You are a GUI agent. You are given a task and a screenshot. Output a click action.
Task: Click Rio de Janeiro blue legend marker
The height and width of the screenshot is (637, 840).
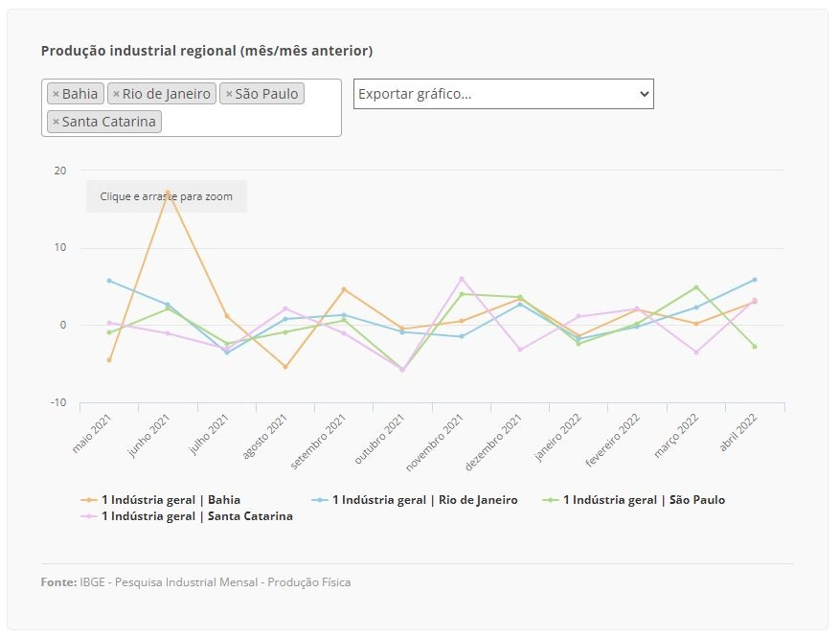pos(319,500)
